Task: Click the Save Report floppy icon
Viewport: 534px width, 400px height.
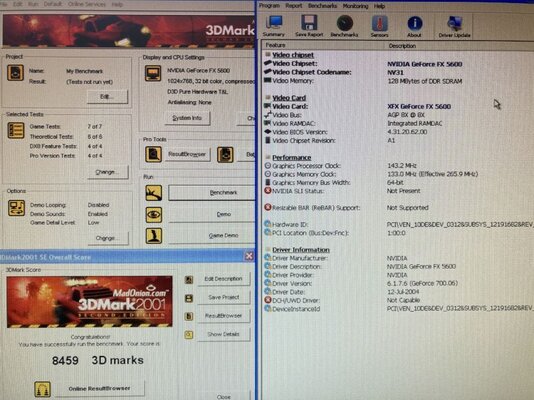Action: [x=309, y=26]
